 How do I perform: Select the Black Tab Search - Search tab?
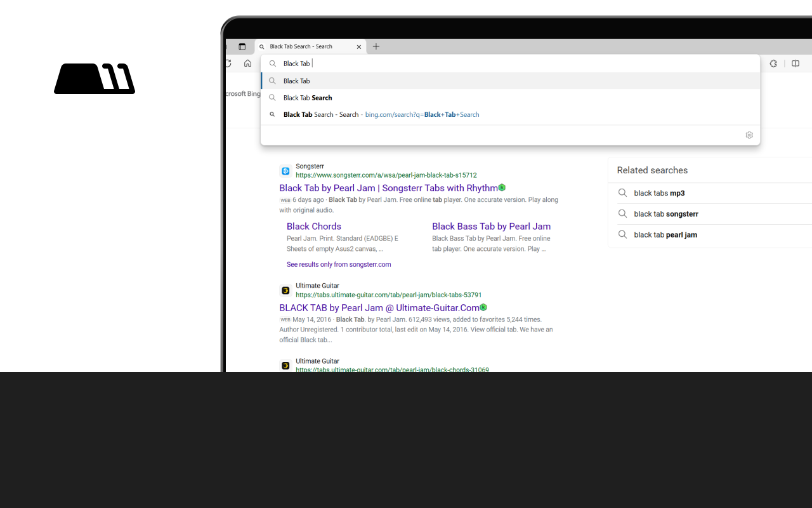(304, 46)
